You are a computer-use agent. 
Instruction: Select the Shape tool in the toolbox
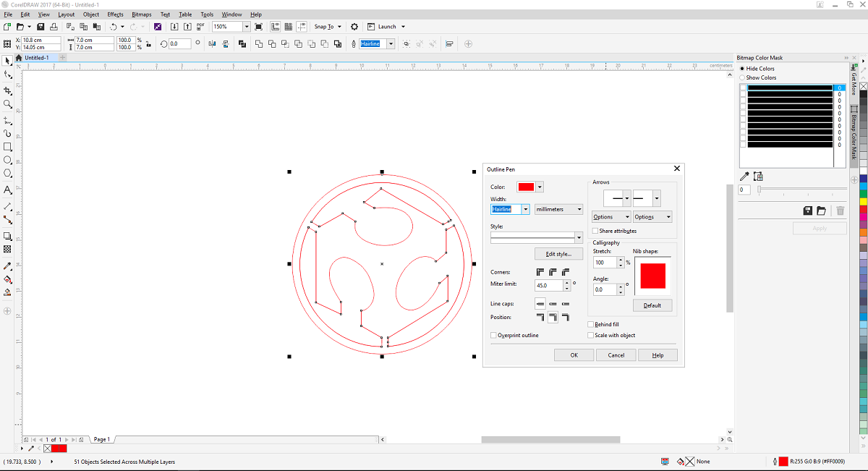[x=7, y=75]
